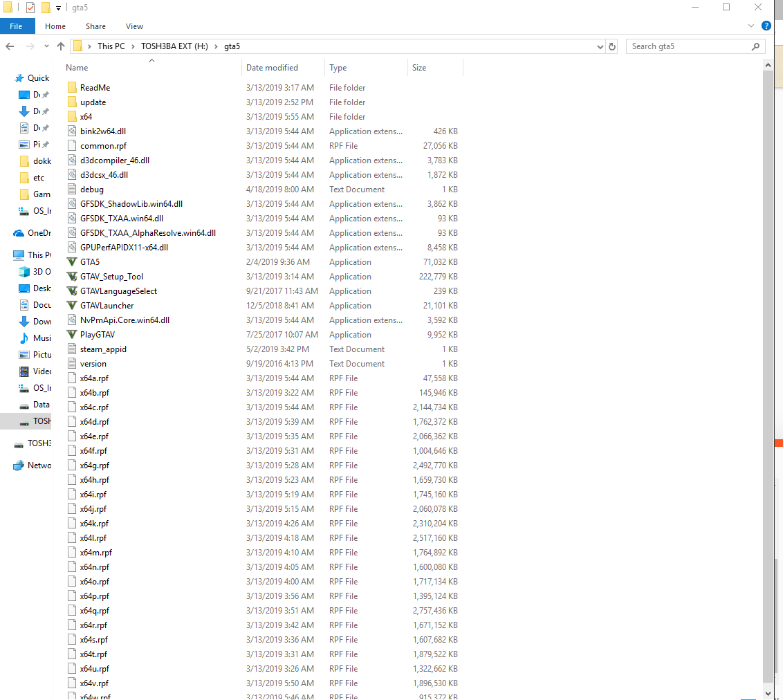Select the d3dcsx_46.dll file
783x700 pixels.
[x=104, y=175]
